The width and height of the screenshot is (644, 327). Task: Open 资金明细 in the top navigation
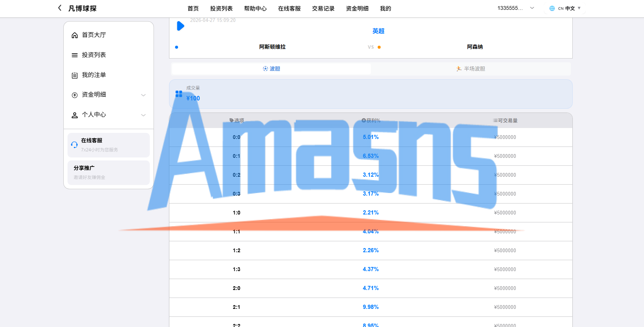pyautogui.click(x=357, y=8)
